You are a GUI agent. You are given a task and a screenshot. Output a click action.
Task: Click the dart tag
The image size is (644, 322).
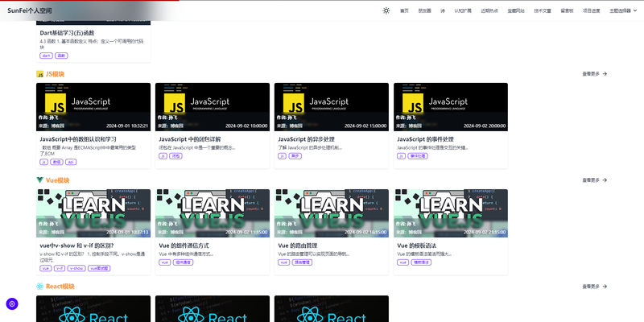(x=47, y=56)
